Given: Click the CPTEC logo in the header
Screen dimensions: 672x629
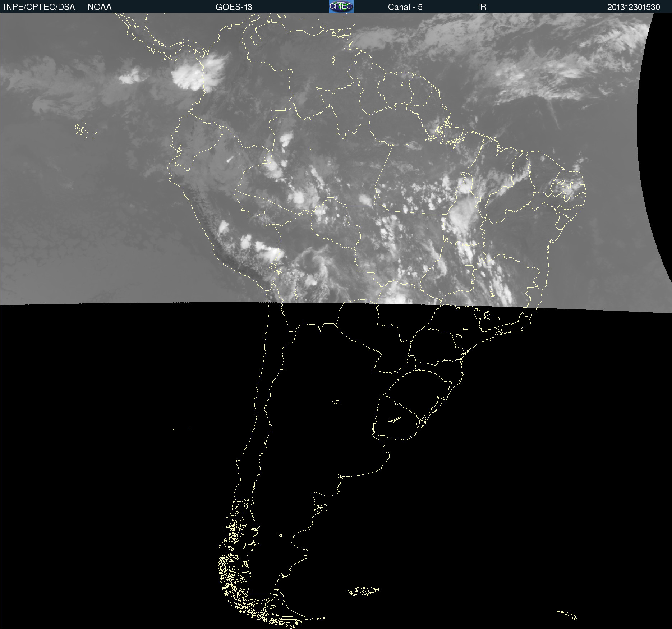Looking at the screenshot, I should (341, 6).
